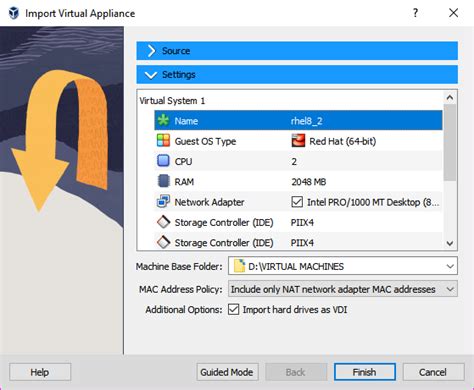The image size is (474, 390).
Task: Toggle Import hard drives as VDI checkbox
Action: click(x=233, y=309)
